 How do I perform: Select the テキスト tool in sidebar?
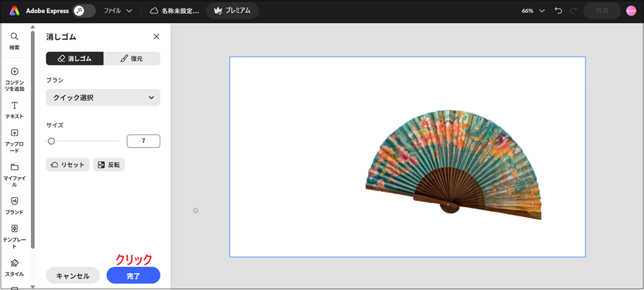(x=14, y=110)
